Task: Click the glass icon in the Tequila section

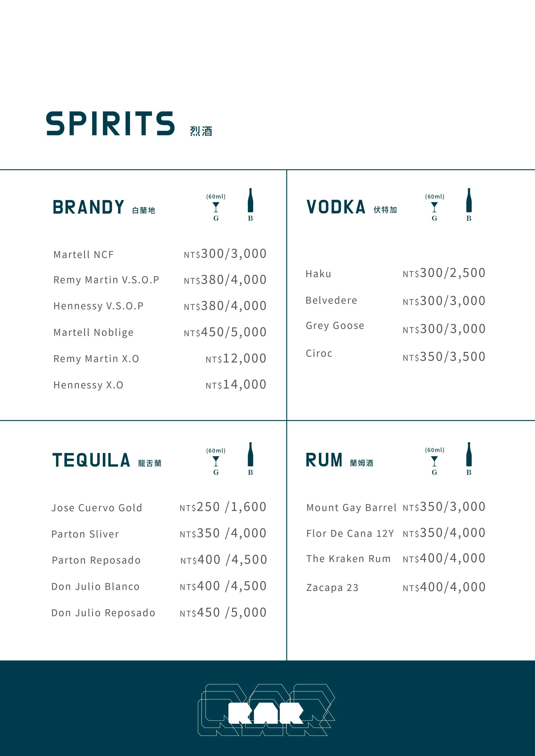Action: (x=216, y=461)
